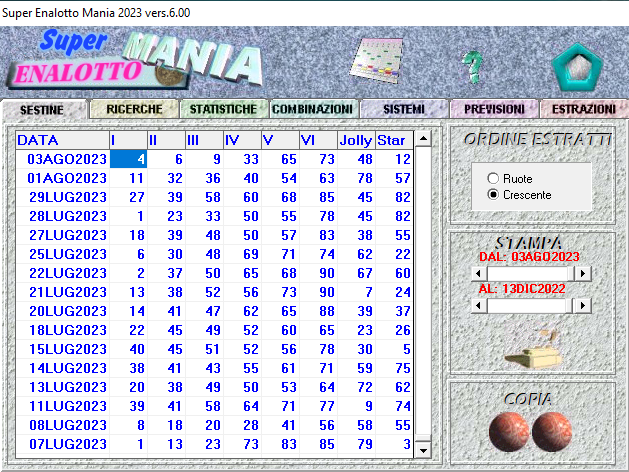Click the green question mark help icon
Image resolution: width=629 pixels, height=472 pixels.
coord(473,67)
